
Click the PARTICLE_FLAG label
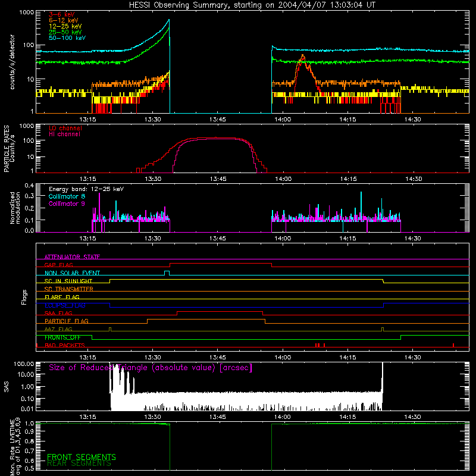click(67, 321)
